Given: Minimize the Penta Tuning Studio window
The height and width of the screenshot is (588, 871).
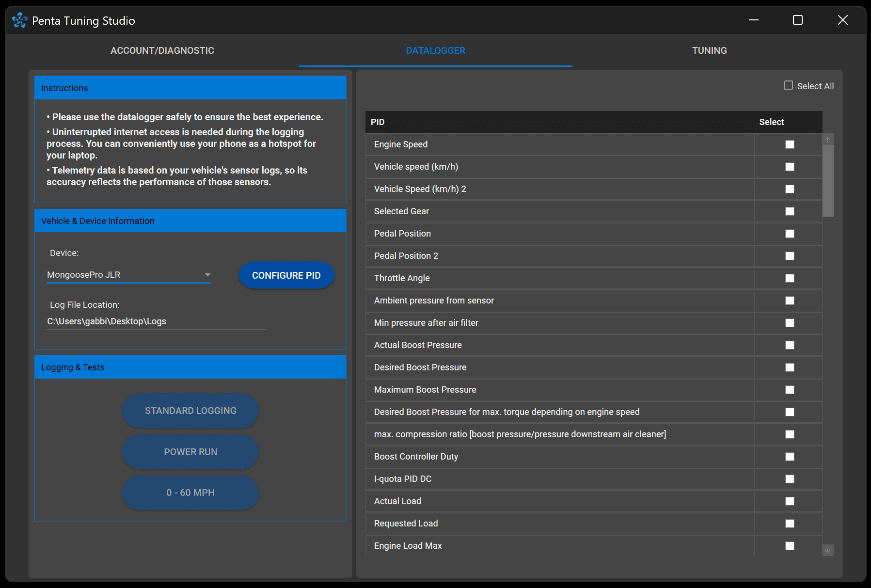Looking at the screenshot, I should (x=754, y=20).
